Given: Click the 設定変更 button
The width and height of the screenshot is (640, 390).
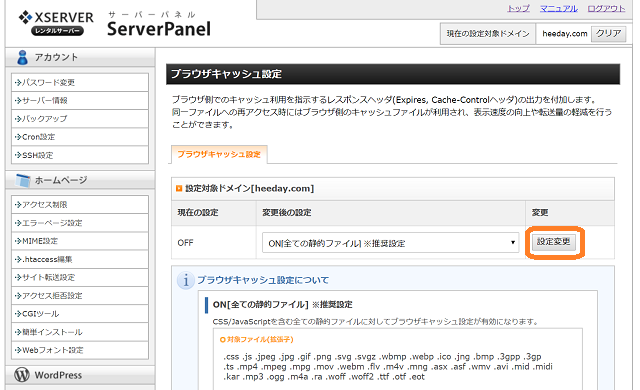Looking at the screenshot, I should point(554,242).
